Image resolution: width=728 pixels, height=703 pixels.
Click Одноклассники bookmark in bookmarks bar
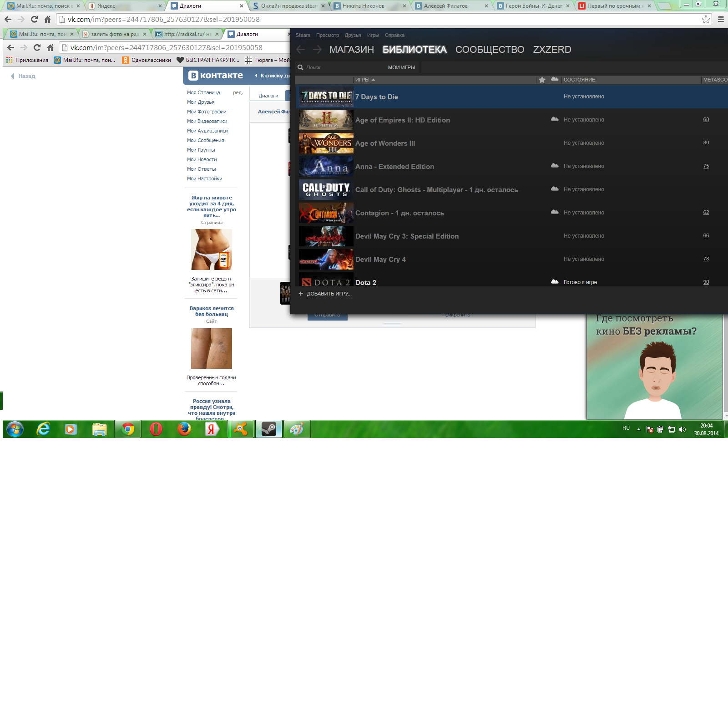147,60
